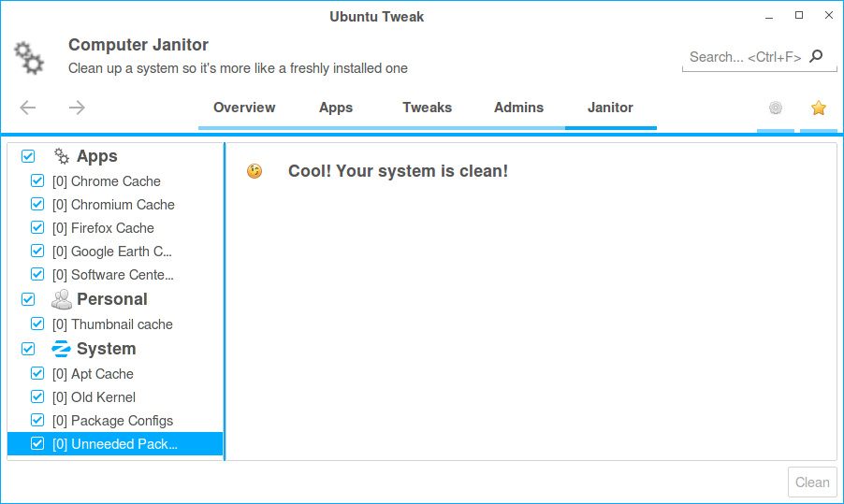
Task: Select '[0] Thumbnail cache' row
Action: pos(115,324)
